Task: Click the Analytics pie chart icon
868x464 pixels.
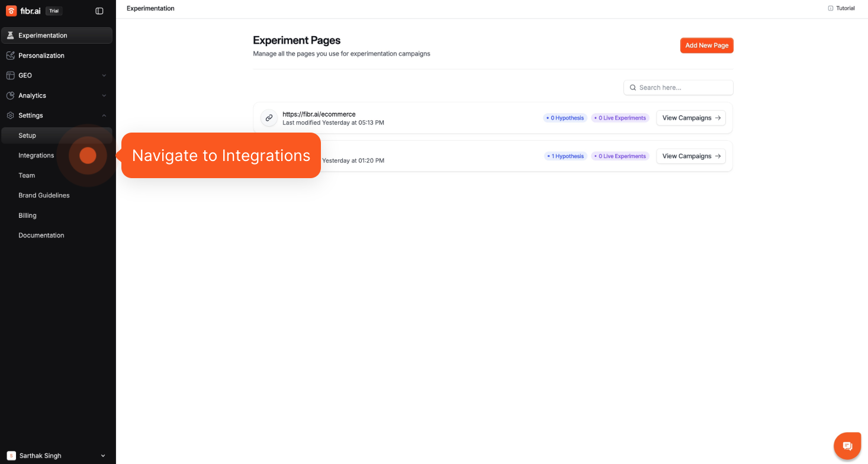Action: (10, 95)
